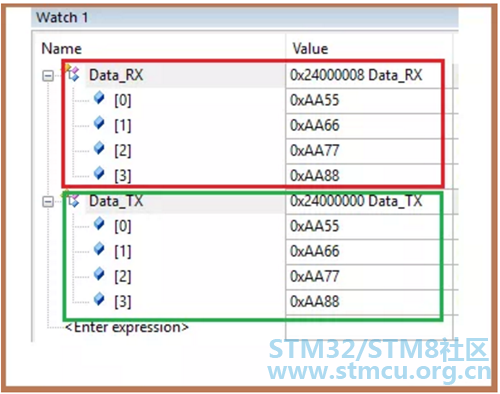Screen dimensions: 500x394
Task: Click element icon of Data_TX [3]
Action: coord(99,299)
